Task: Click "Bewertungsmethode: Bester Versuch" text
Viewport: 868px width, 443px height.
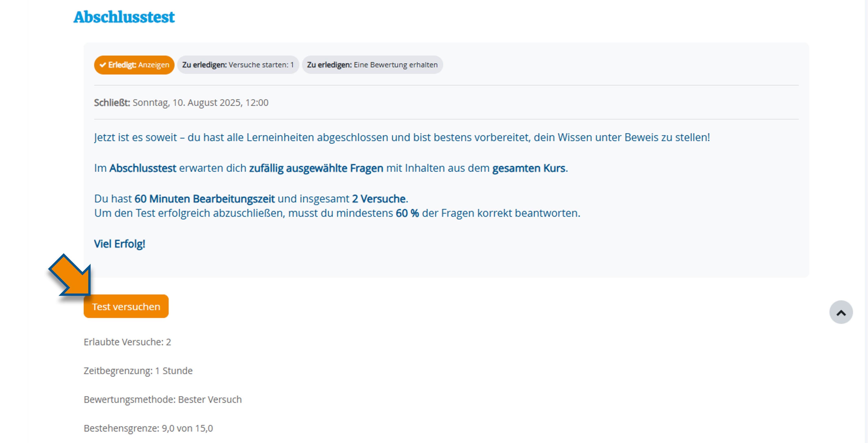Action: (x=162, y=399)
